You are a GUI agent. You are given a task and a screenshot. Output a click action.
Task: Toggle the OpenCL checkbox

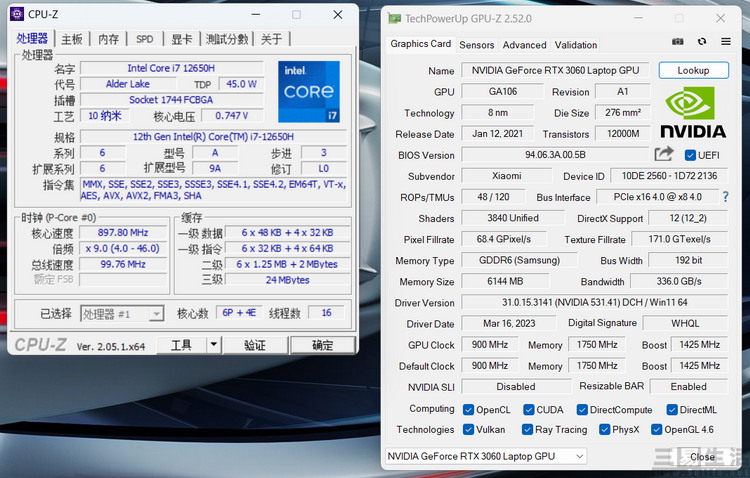[468, 410]
